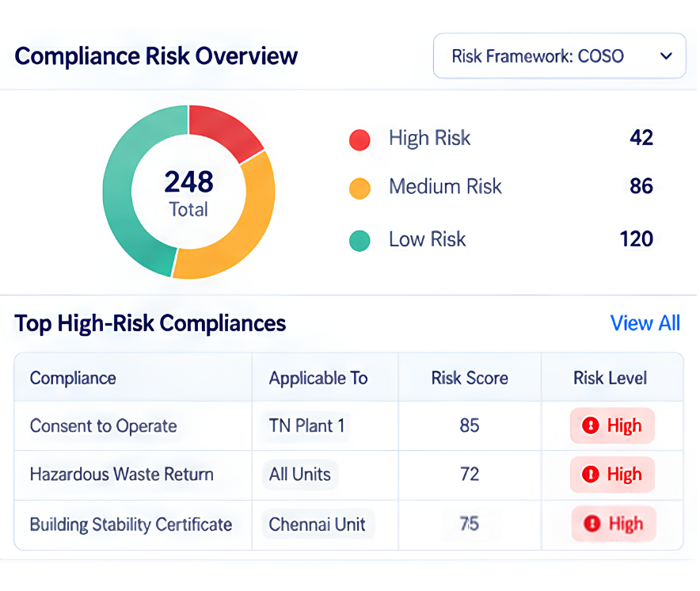Image resolution: width=700 pixels, height=591 pixels.
Task: Click the Chennai Unit tag
Action: (x=318, y=524)
